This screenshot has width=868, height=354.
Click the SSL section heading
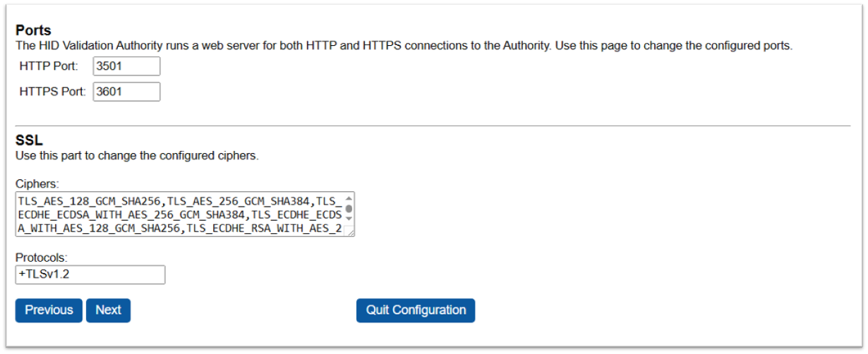pos(29,140)
